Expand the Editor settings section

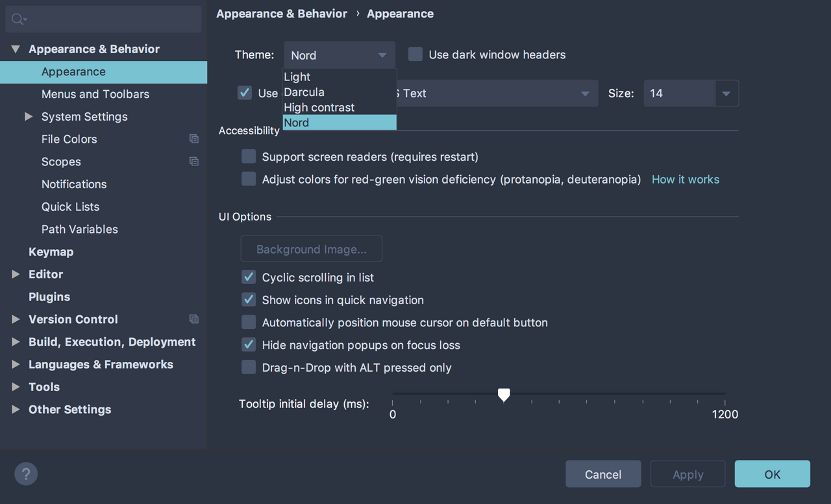[16, 274]
